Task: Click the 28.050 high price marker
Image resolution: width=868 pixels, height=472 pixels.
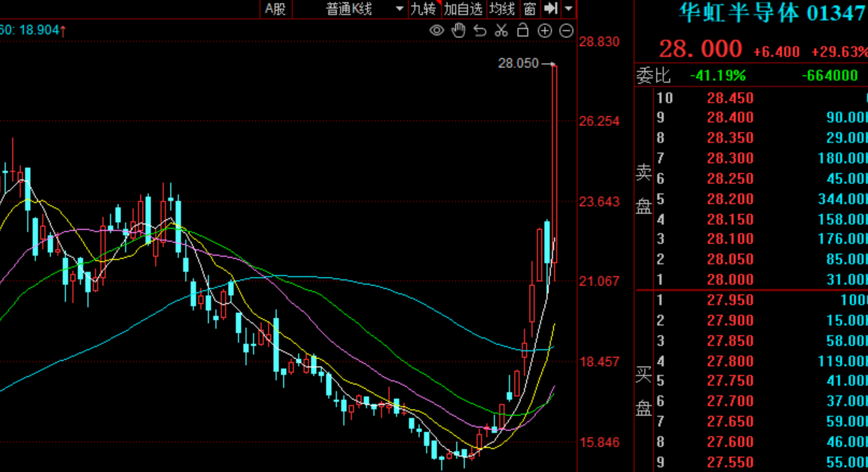Action: (518, 64)
